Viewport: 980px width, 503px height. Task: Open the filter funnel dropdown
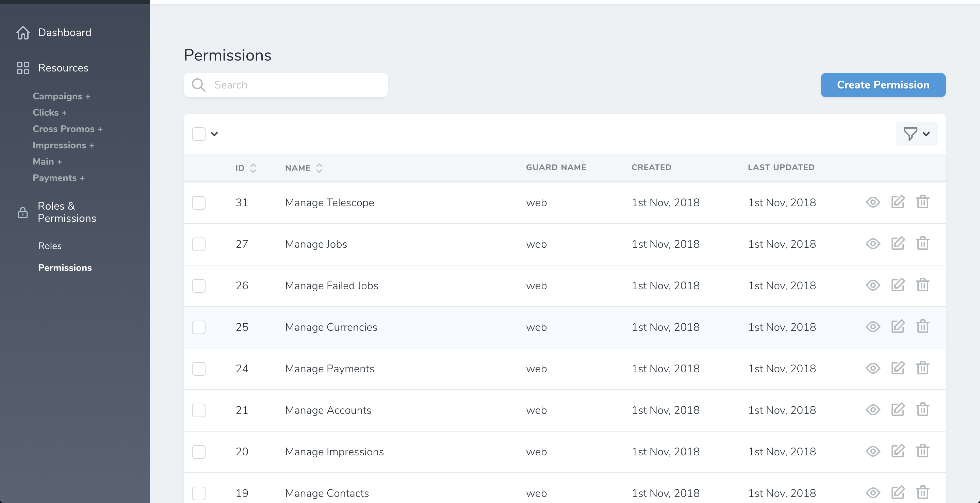916,134
